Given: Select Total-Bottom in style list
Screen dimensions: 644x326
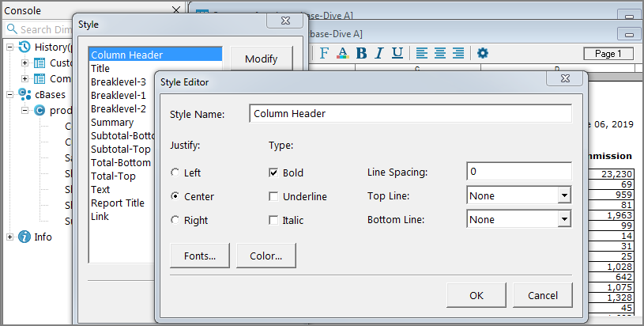Looking at the screenshot, I should (121, 163).
